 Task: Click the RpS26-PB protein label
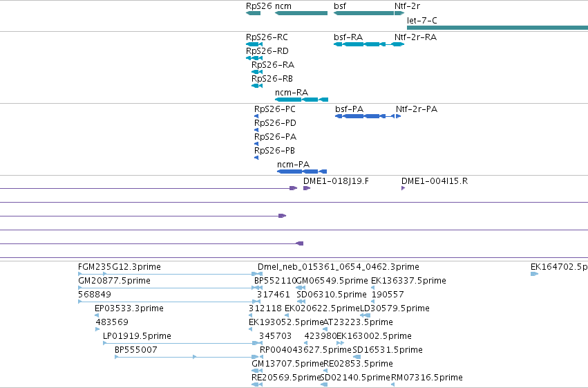(x=274, y=151)
